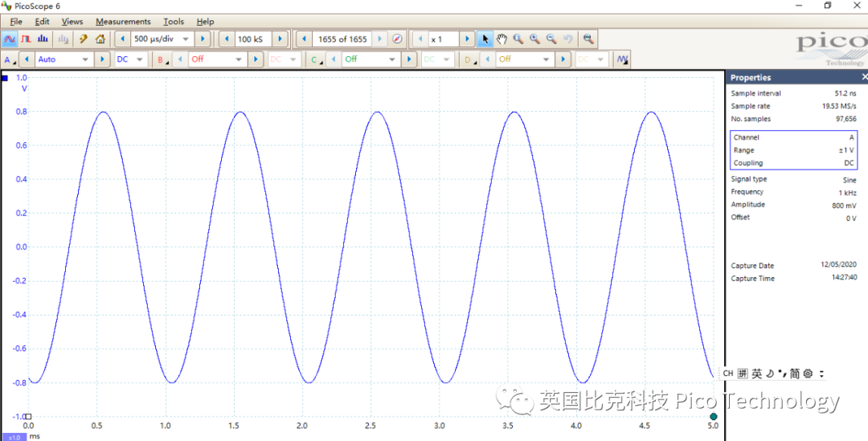Switch to Scope mode icon
Screen dimensions: 868x441
coord(10,39)
